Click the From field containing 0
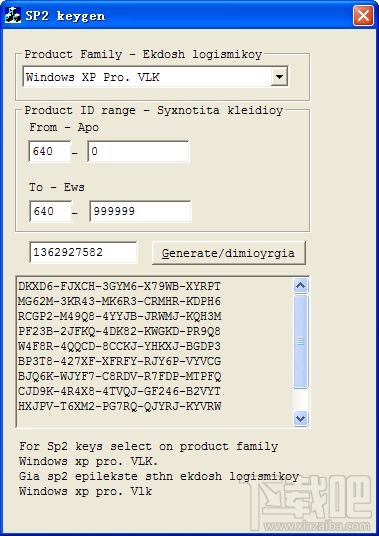 tap(138, 151)
